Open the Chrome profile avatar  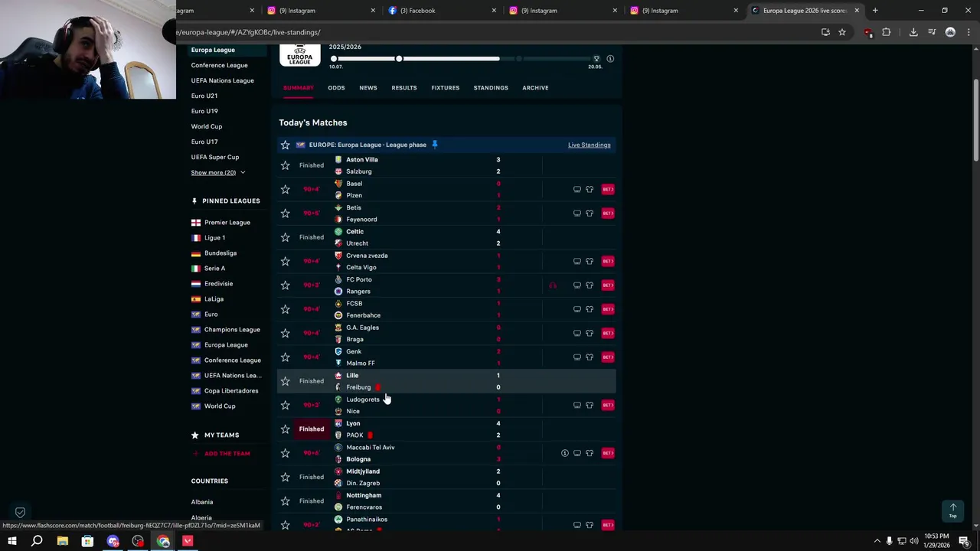tap(951, 32)
